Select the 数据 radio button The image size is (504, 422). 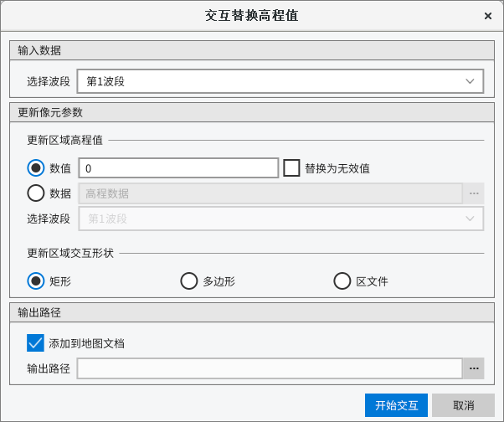click(x=36, y=193)
